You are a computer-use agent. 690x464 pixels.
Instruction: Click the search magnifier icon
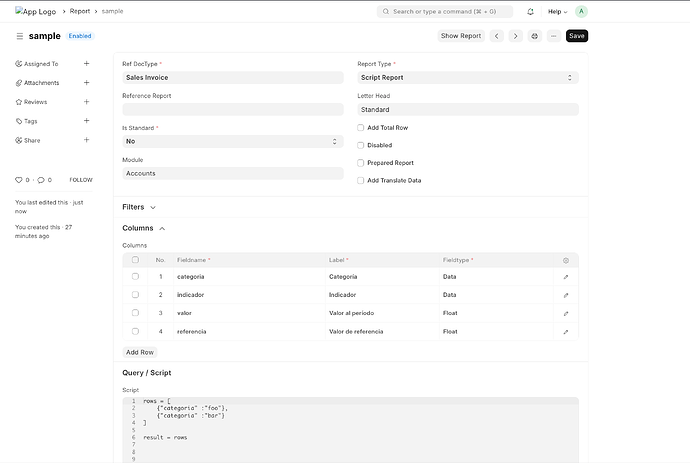(x=386, y=11)
